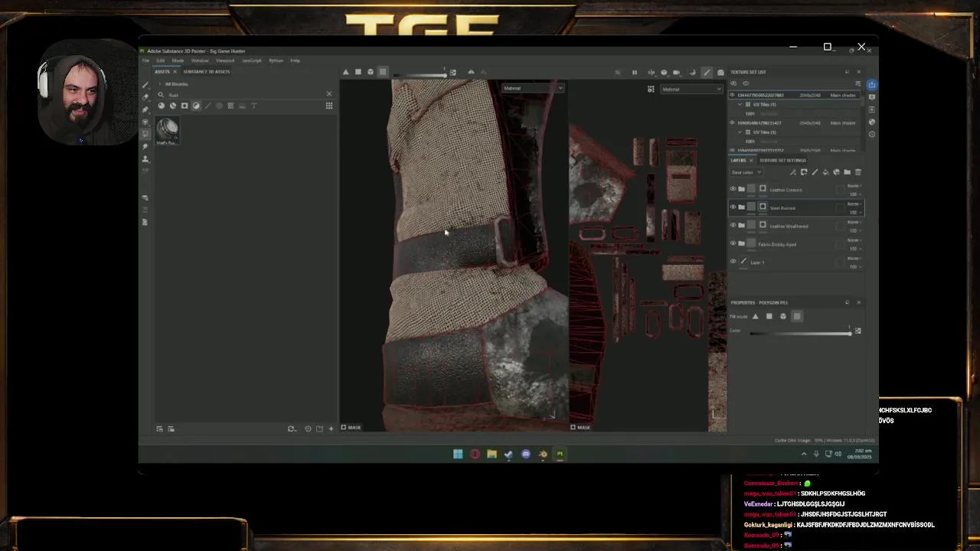Toggle visibility of second texture set
The height and width of the screenshot is (551, 980).
coord(733,122)
